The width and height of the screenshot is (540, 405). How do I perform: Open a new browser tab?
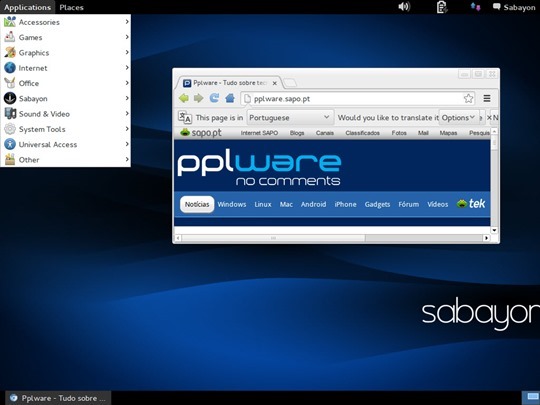[290, 83]
